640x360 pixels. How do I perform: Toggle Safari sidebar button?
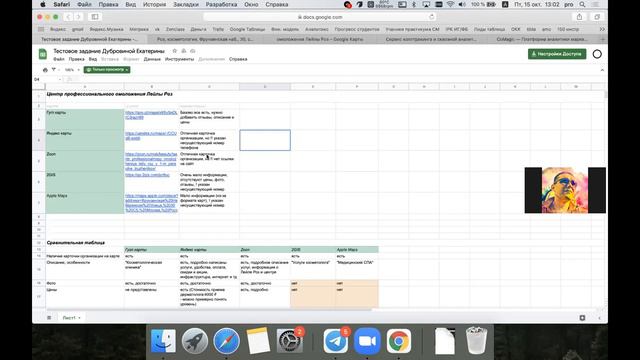[x=95, y=17]
